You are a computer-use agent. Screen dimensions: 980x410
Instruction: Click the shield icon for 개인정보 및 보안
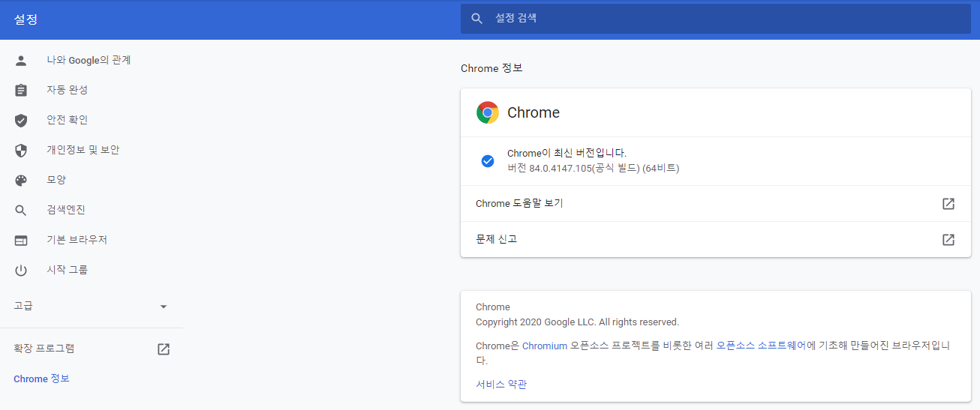pos(21,151)
